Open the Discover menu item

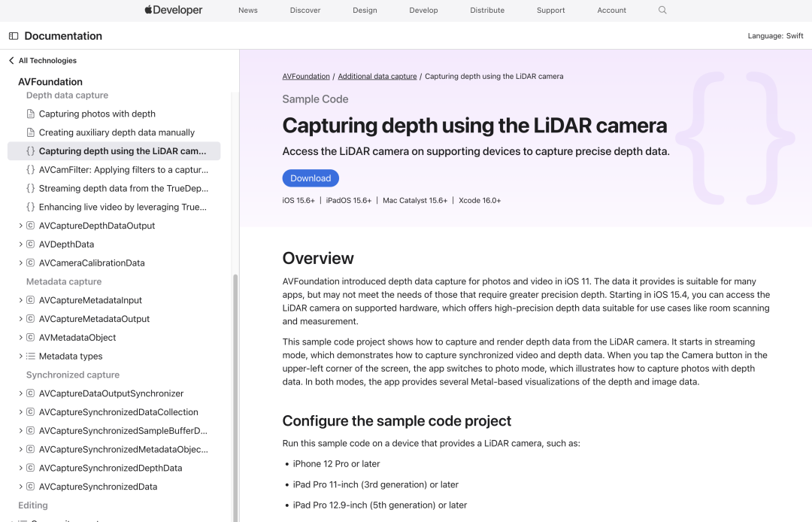pos(305,11)
